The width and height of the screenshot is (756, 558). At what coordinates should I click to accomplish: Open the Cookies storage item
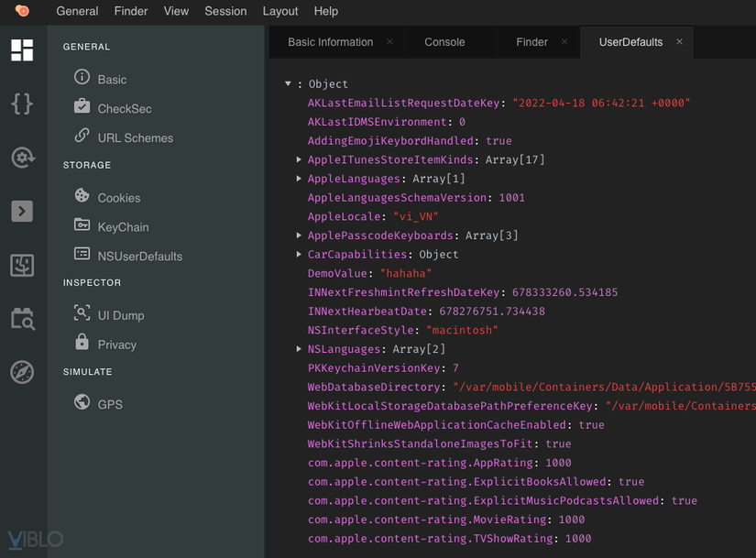tap(118, 197)
